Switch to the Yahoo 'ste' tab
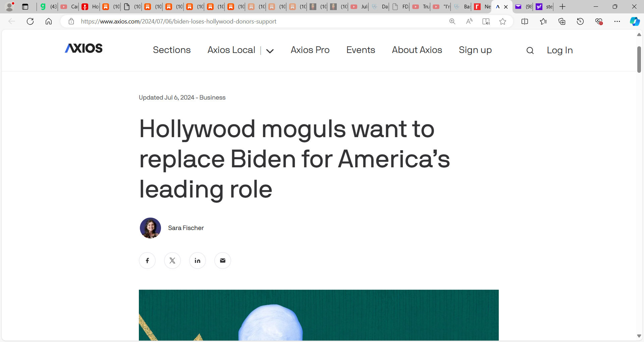 (544, 7)
